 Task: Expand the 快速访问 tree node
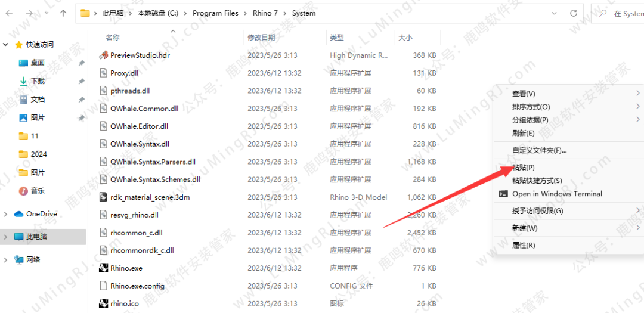coord(6,45)
